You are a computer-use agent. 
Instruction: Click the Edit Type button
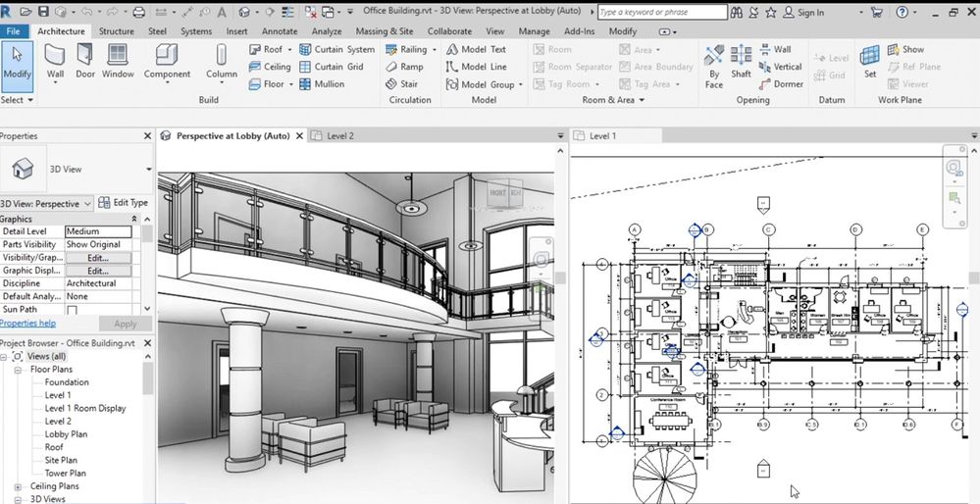click(x=124, y=203)
